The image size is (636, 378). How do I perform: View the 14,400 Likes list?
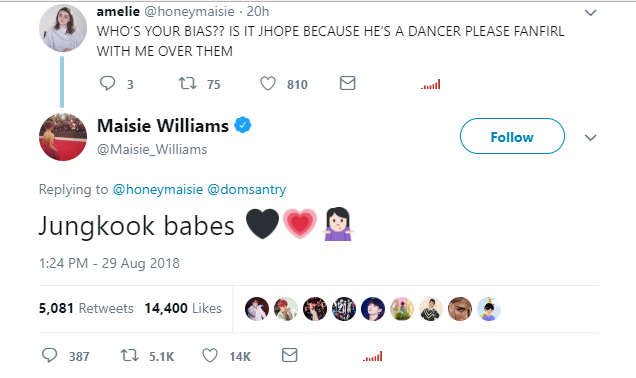click(x=183, y=308)
